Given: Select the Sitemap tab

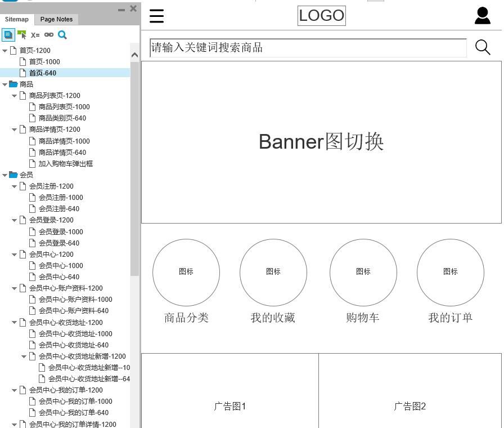Looking at the screenshot, I should (x=17, y=19).
